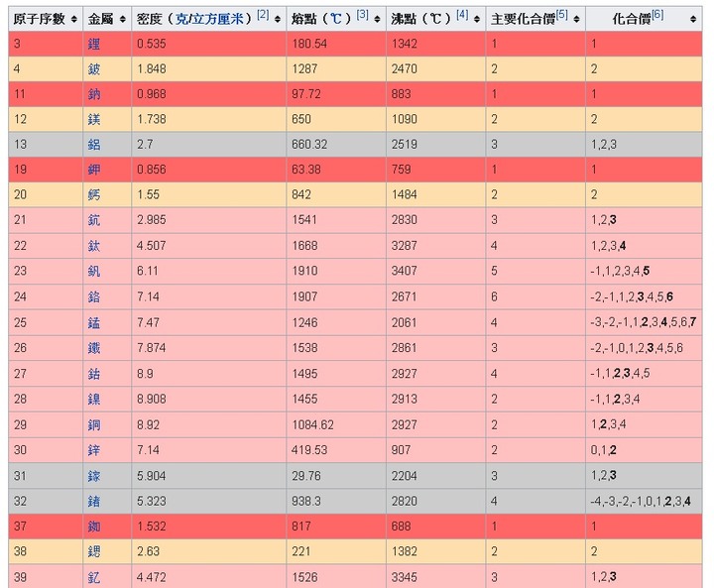Image resolution: width=714 pixels, height=588 pixels.
Task: Sort by 化合價 column sort arrows
Action: coord(693,19)
